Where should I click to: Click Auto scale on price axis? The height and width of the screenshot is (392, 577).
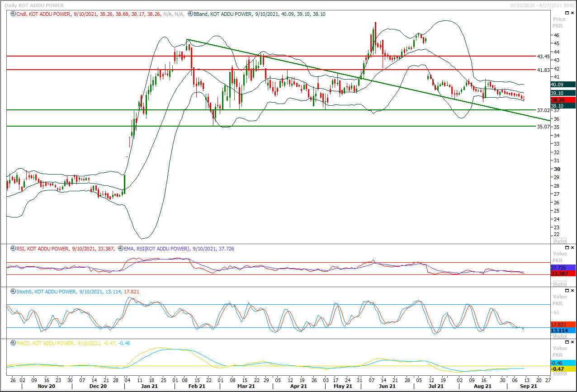[x=560, y=241]
